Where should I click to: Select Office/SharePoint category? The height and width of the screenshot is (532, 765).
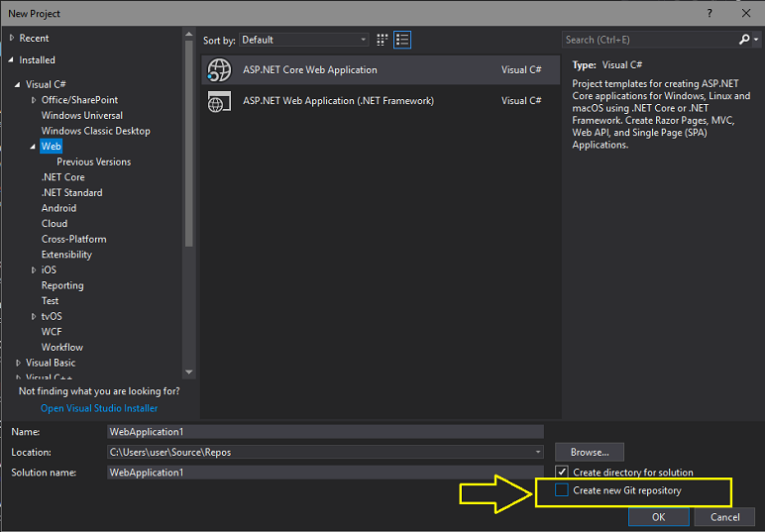pyautogui.click(x=79, y=100)
